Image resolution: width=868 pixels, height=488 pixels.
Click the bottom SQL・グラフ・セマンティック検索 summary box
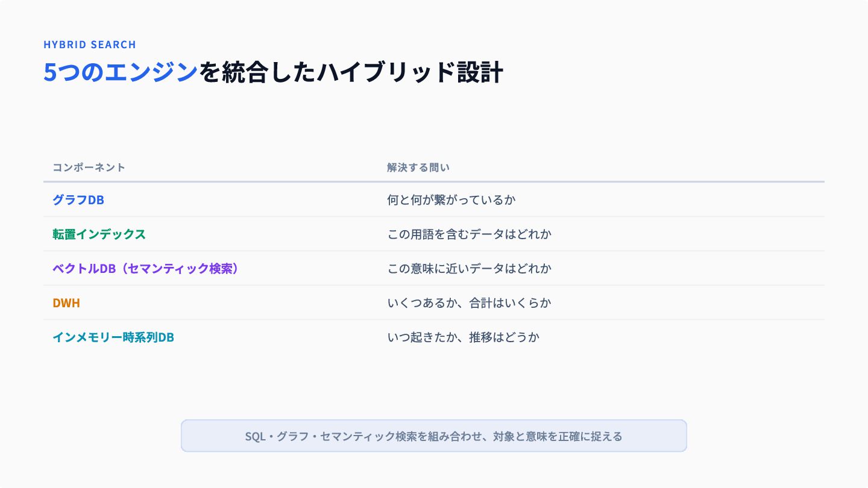pos(434,436)
